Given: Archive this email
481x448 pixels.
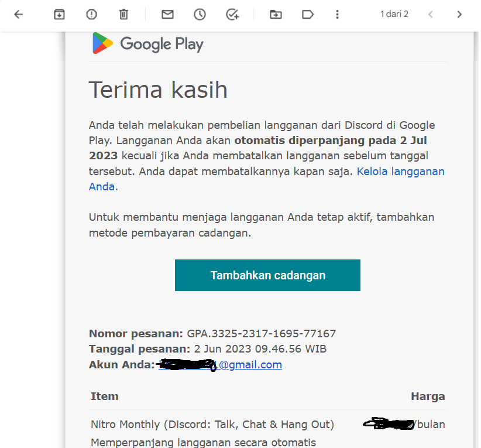Looking at the screenshot, I should (x=59, y=15).
